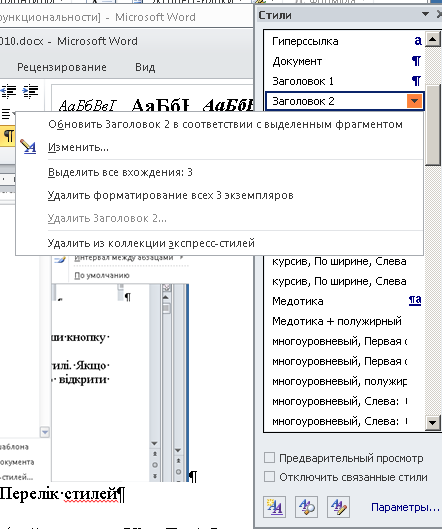Choose Изменить... in the context menu

(x=78, y=147)
